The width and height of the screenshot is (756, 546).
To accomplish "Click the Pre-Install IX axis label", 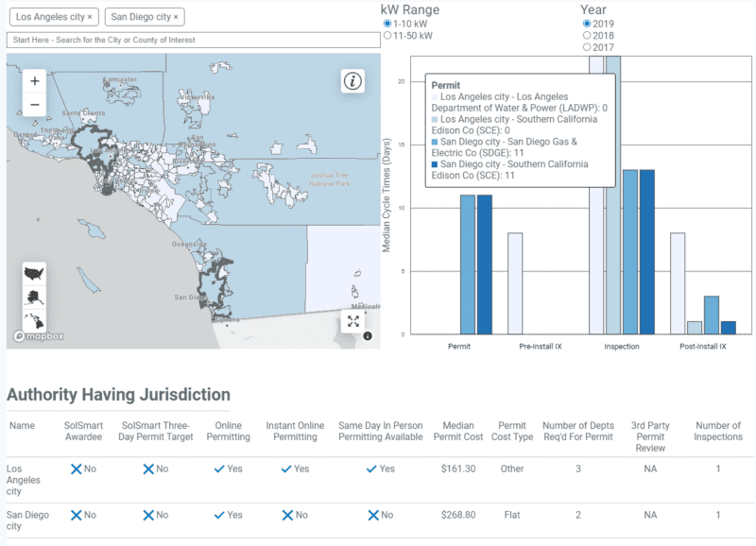I will (541, 347).
